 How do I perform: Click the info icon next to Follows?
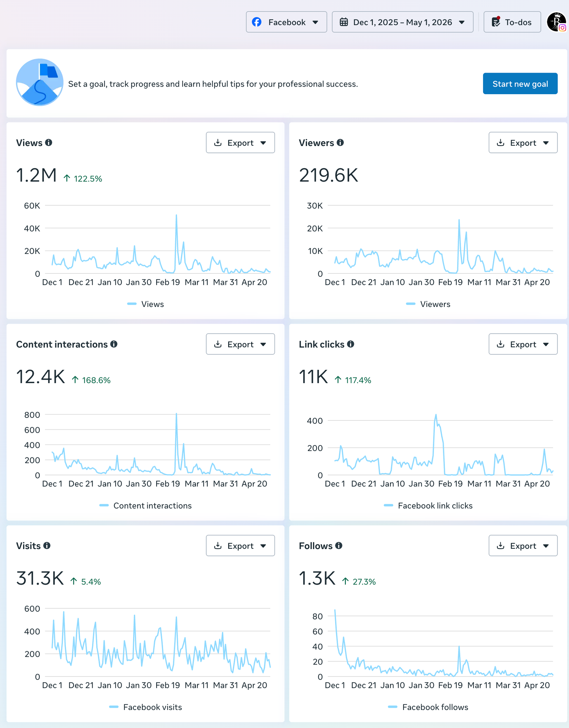point(339,546)
